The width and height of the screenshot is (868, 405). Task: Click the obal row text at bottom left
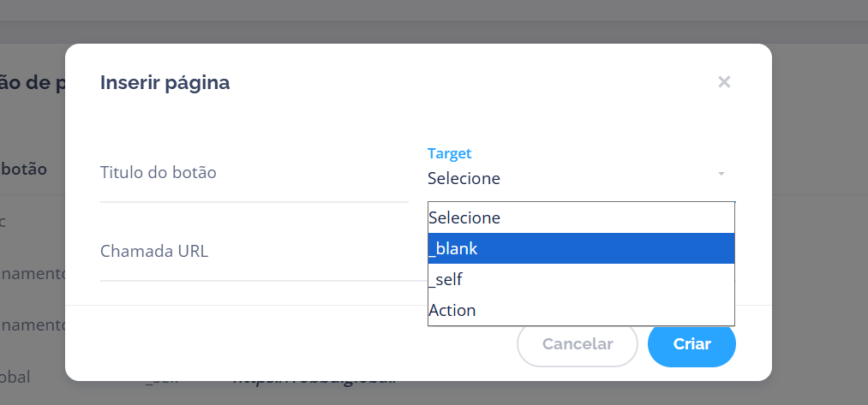15,378
